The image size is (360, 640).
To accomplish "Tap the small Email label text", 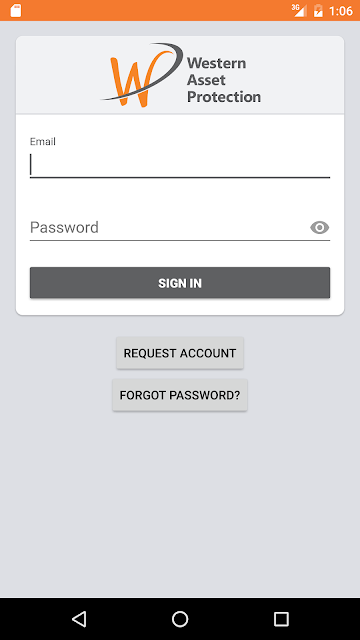I will pos(43,142).
